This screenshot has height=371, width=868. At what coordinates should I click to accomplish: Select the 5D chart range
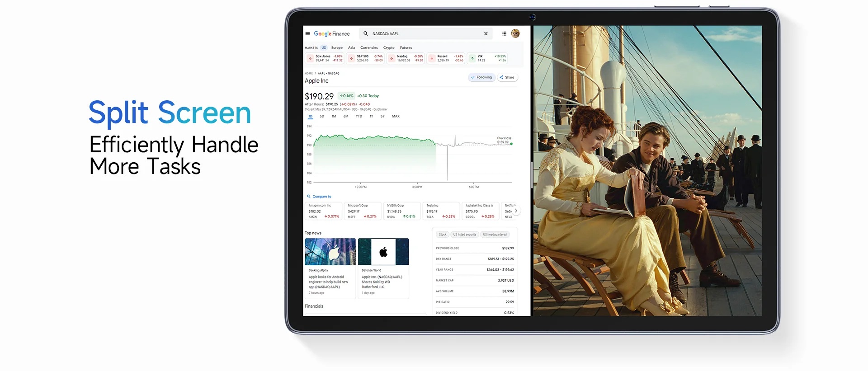click(322, 117)
